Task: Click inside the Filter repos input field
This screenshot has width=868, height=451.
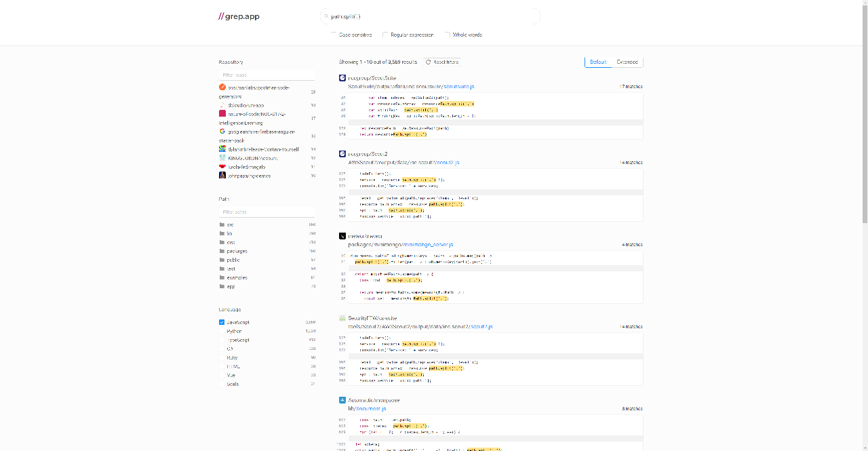Action: [x=267, y=75]
